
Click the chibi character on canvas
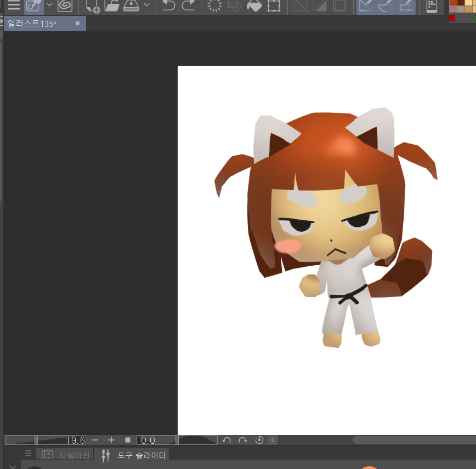tap(326, 227)
